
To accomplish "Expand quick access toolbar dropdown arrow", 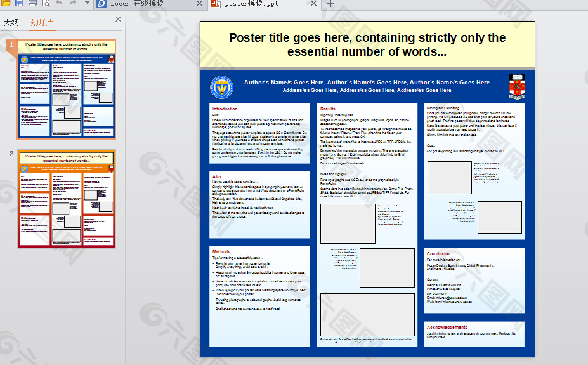I will [x=87, y=3].
